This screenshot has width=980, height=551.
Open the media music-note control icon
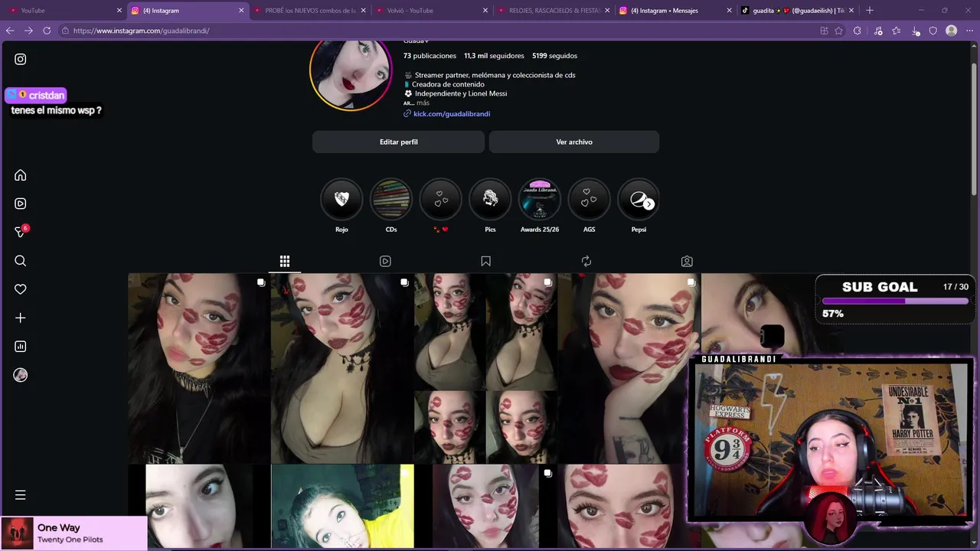877,31
